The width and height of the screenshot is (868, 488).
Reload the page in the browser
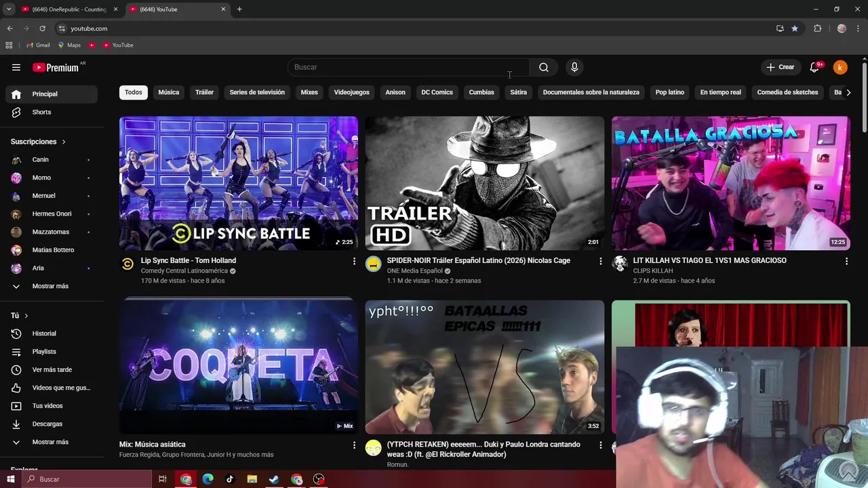tap(42, 28)
